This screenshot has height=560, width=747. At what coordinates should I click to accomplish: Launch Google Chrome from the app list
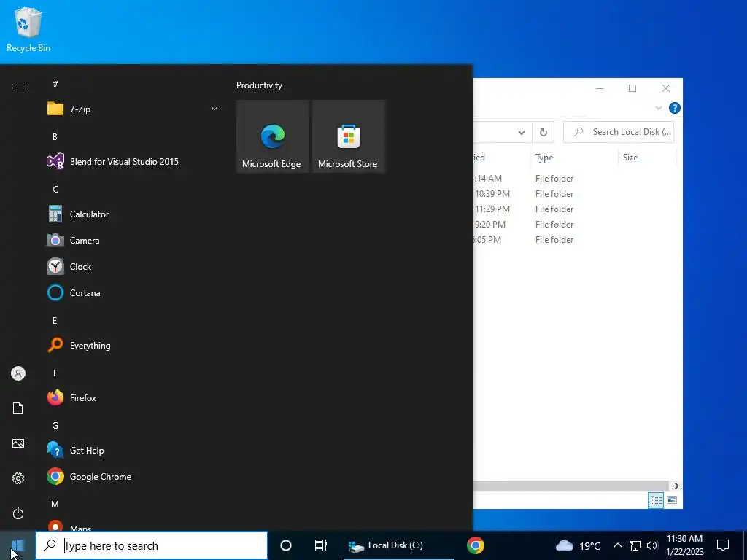tap(133, 477)
